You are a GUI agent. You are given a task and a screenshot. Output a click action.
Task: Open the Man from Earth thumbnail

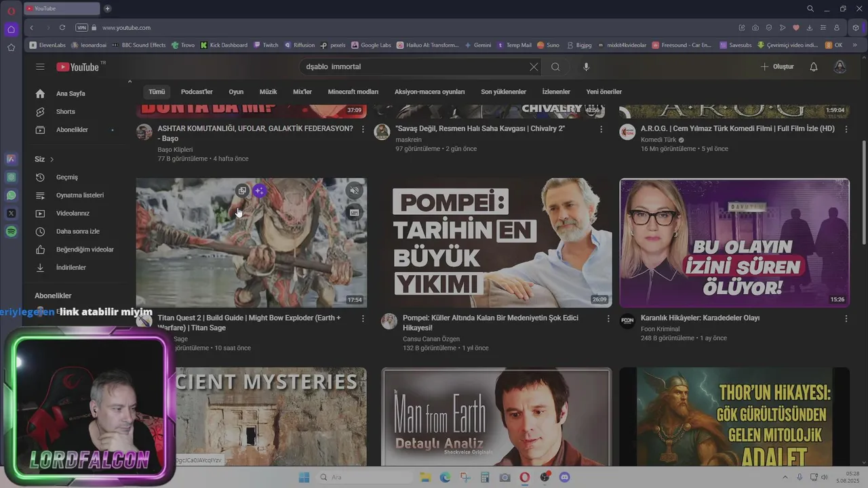pyautogui.click(x=496, y=417)
